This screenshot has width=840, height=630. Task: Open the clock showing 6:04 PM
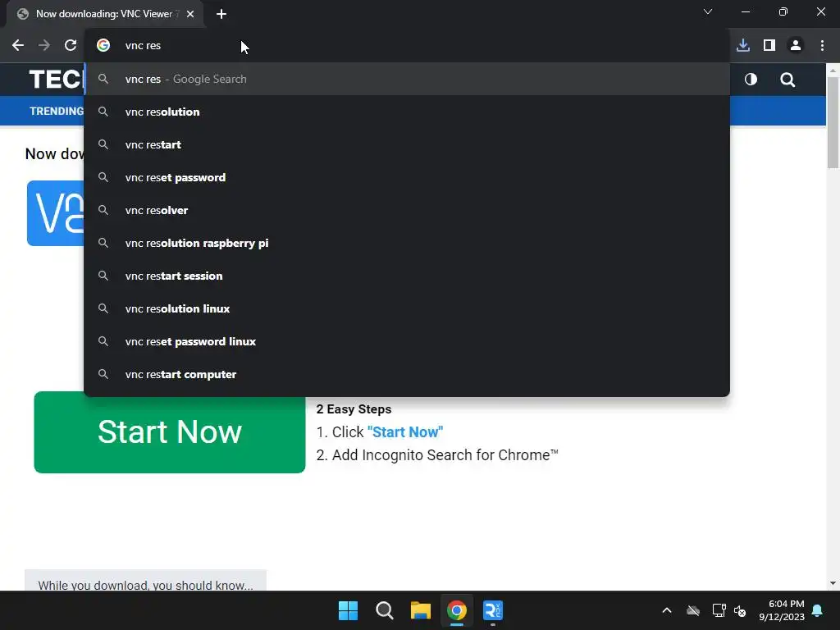[x=782, y=610]
